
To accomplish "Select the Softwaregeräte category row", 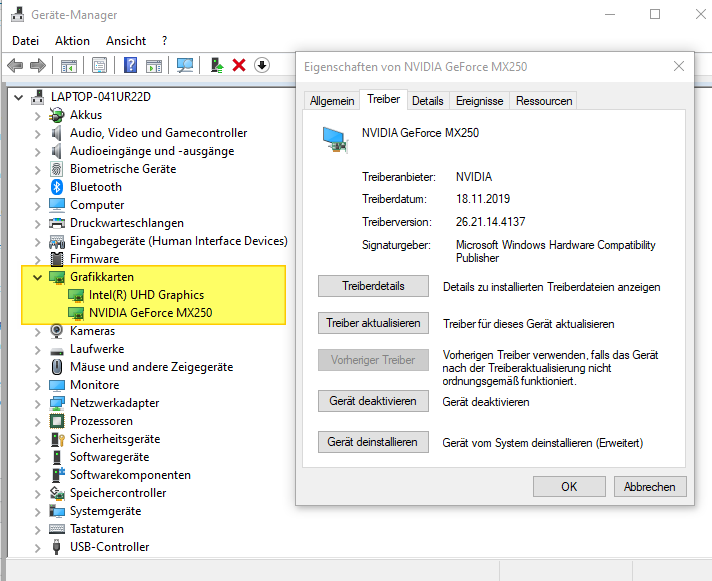I will 109,457.
